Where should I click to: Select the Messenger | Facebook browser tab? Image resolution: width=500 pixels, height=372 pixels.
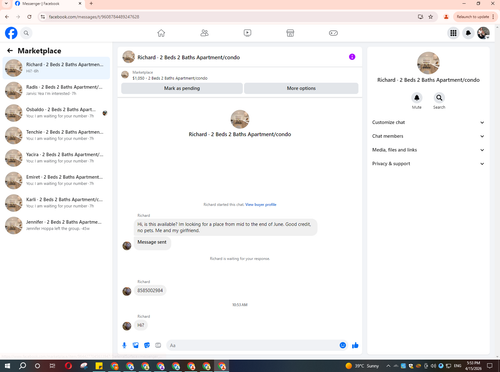(x=47, y=4)
